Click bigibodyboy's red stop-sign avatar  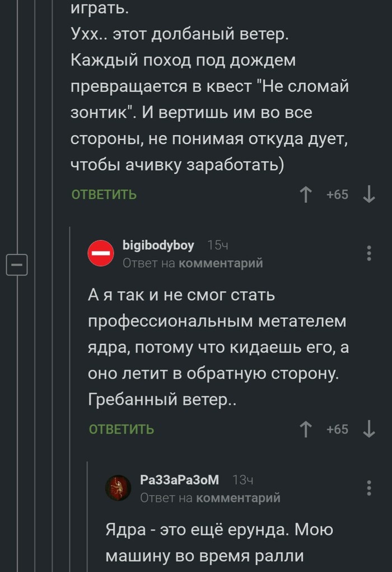pos(101,254)
